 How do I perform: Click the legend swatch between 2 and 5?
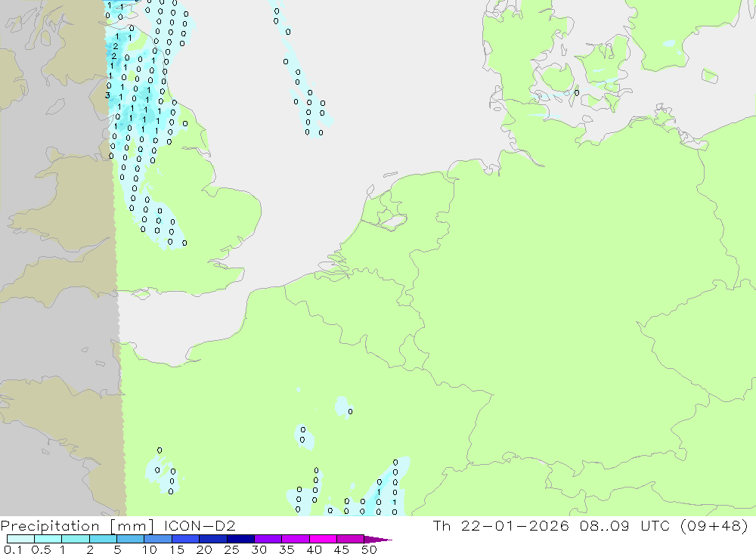pyautogui.click(x=103, y=539)
